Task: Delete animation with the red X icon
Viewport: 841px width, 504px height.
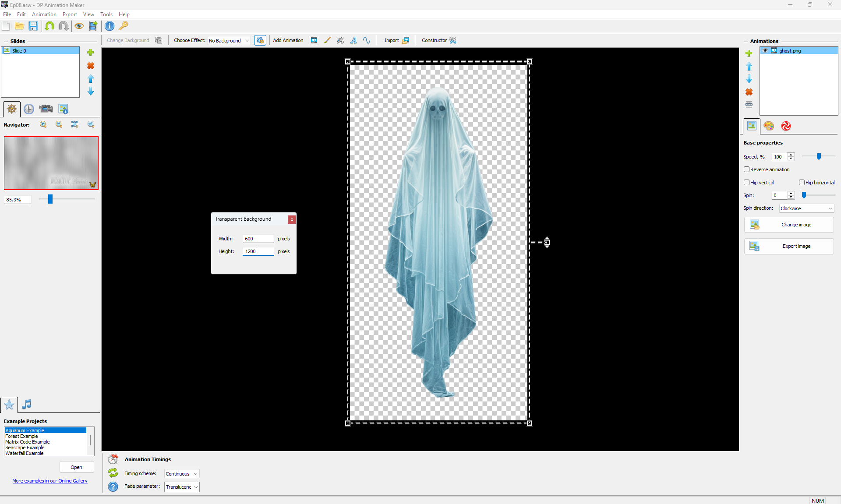Action: tap(749, 92)
